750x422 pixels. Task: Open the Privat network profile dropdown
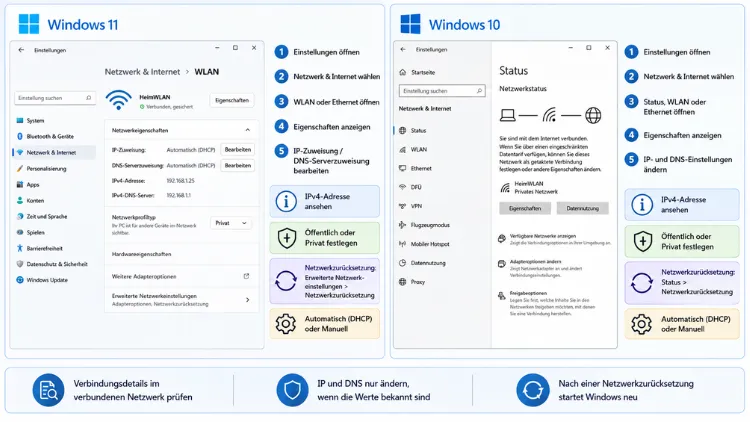231,223
